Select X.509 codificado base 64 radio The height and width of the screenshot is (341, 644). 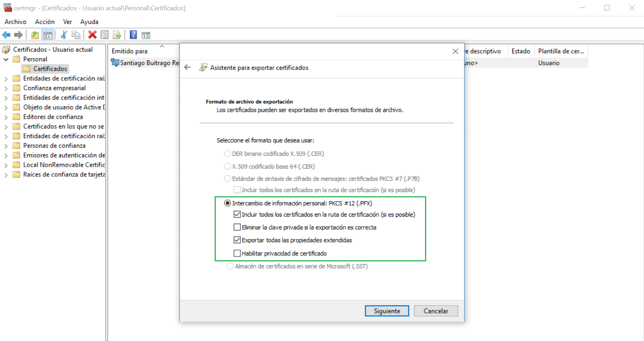pos(227,166)
